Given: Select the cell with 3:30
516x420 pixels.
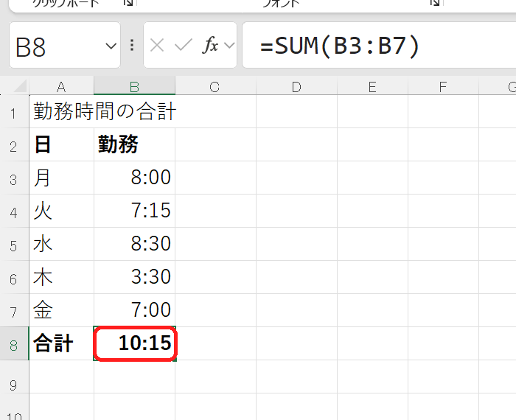Looking at the screenshot, I should click(x=135, y=278).
